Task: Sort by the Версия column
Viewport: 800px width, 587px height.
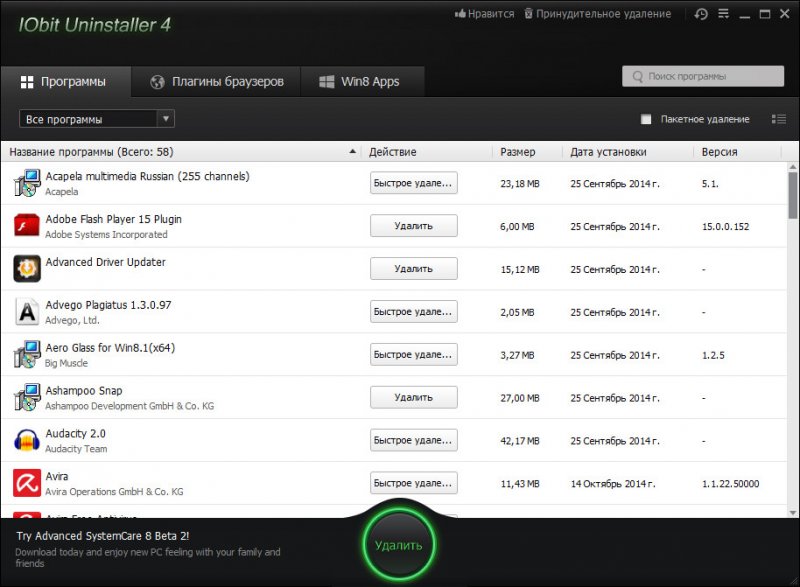Action: click(719, 152)
